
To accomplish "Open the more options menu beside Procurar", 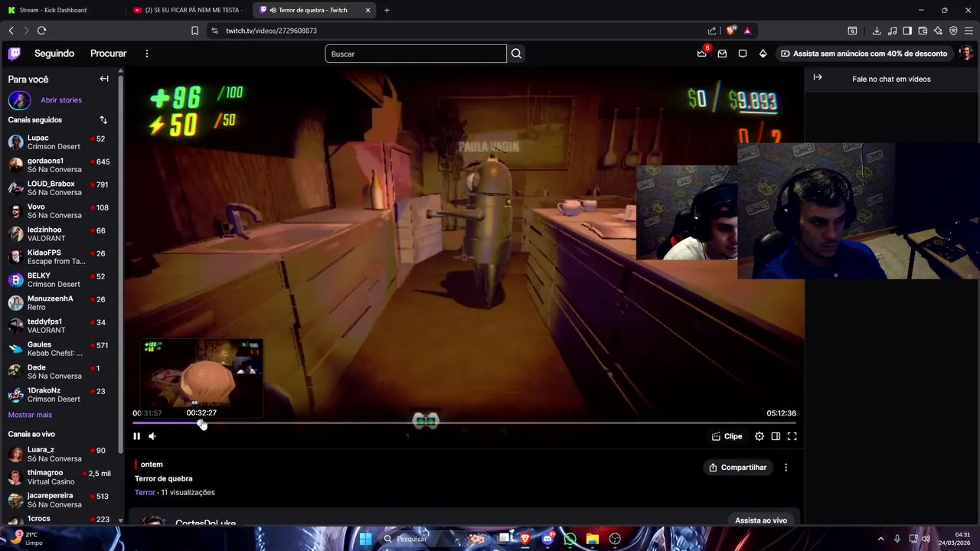I will [x=147, y=54].
